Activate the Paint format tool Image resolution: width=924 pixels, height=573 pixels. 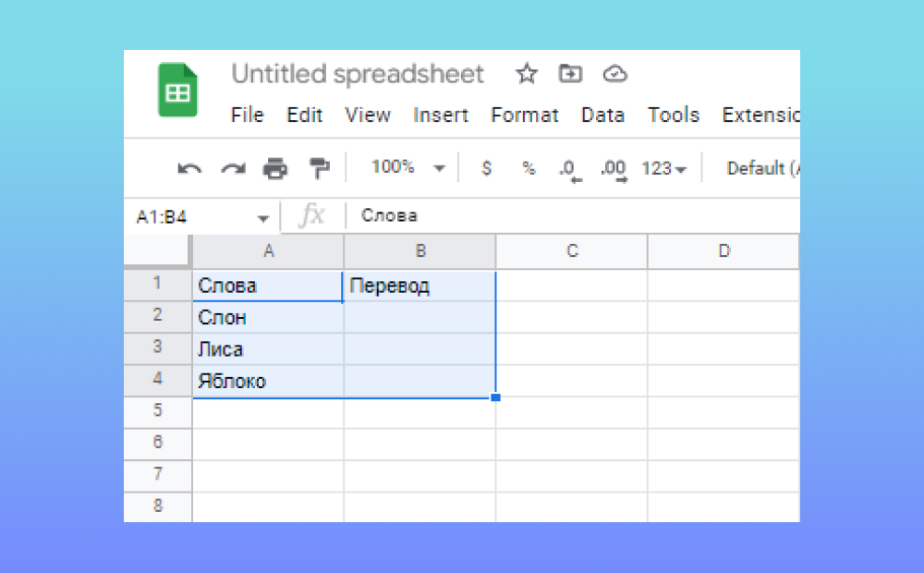320,168
